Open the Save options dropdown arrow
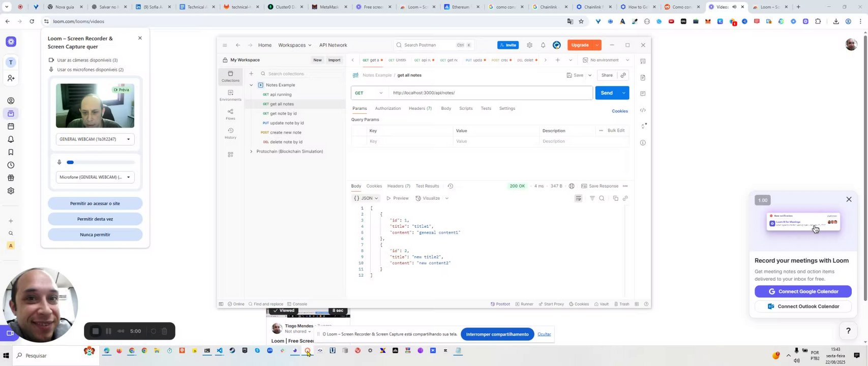Viewport: 868px width, 366px height. coord(590,75)
